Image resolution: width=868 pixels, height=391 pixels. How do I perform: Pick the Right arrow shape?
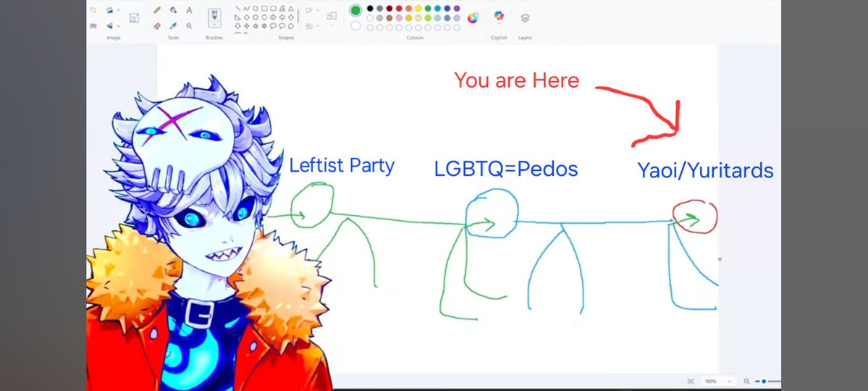click(x=274, y=17)
